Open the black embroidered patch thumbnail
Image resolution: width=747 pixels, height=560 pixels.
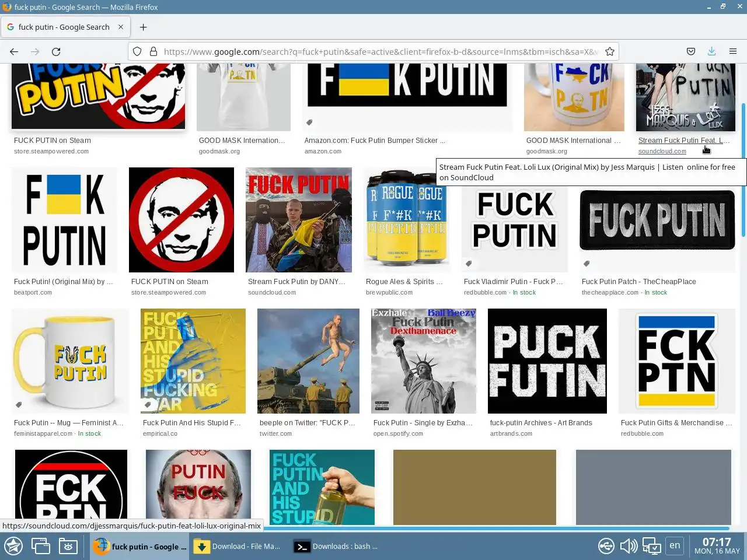(x=657, y=220)
